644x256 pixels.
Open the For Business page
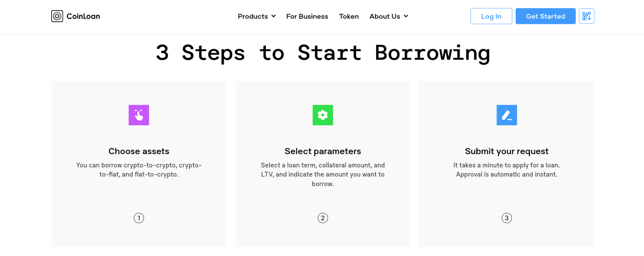[x=307, y=16]
